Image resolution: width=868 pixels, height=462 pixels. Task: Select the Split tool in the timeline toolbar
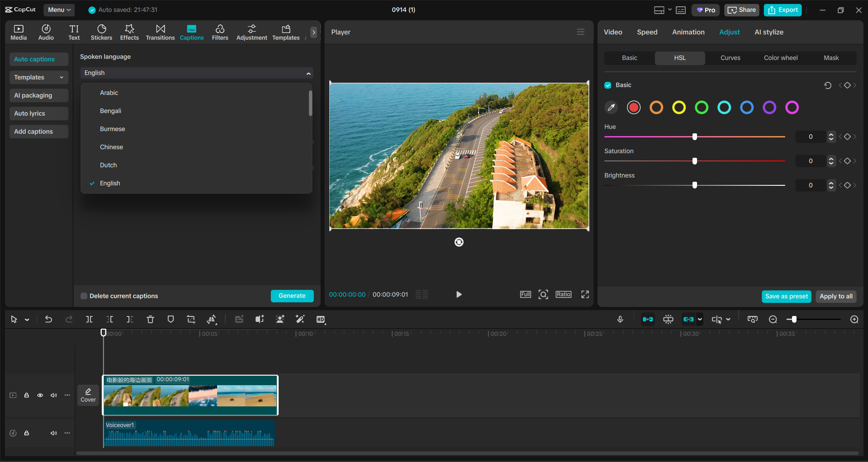pyautogui.click(x=89, y=319)
